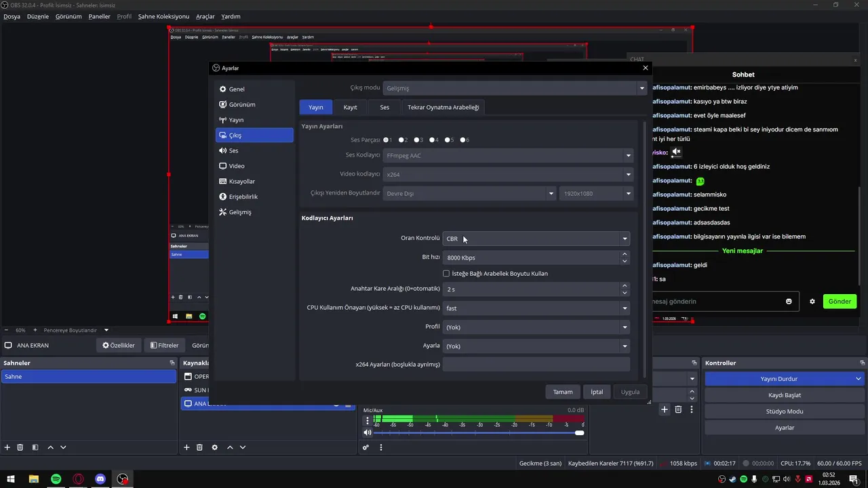Open the Video kodlayıcı x264 dropdown
The width and height of the screenshot is (868, 488).
(508, 174)
